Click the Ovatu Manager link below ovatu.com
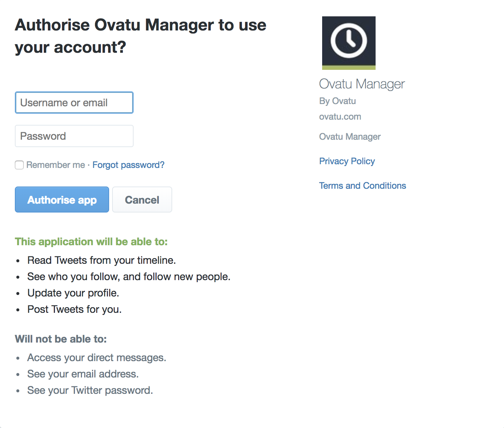 coord(350,136)
